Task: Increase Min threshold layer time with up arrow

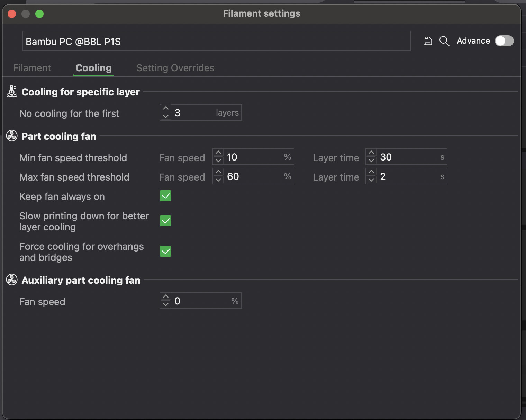Action: click(x=371, y=153)
